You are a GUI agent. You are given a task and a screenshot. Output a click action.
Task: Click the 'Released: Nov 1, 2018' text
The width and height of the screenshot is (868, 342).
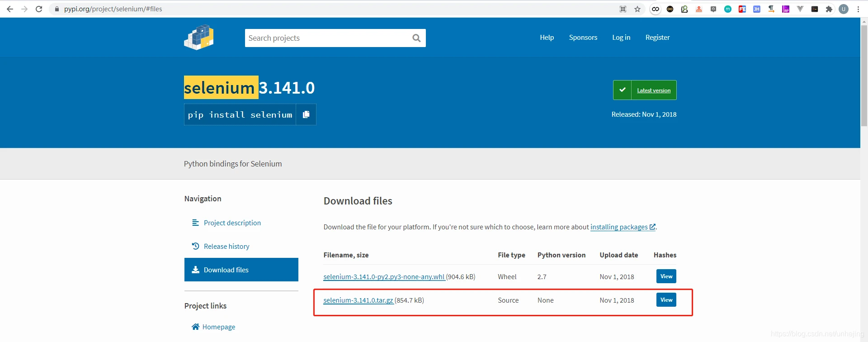tap(644, 114)
